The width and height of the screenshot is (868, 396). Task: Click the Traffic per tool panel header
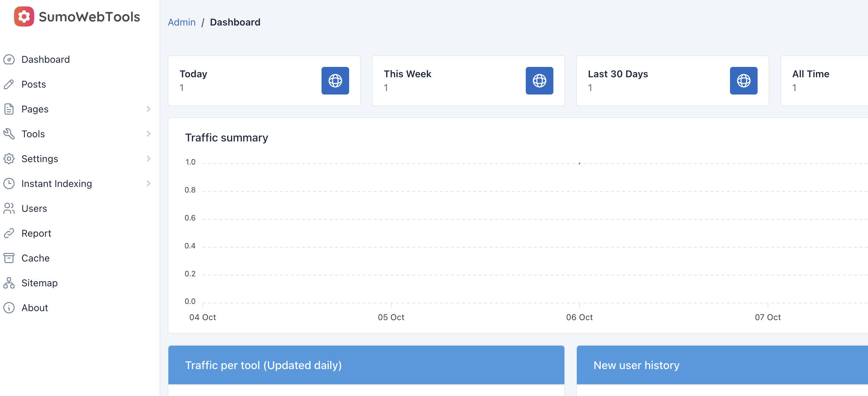pyautogui.click(x=366, y=365)
